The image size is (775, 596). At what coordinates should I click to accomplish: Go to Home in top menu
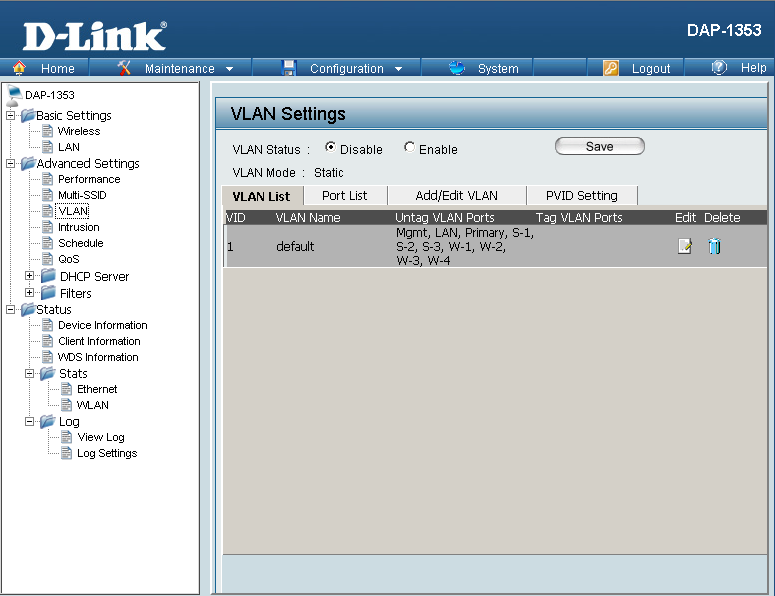tap(58, 69)
